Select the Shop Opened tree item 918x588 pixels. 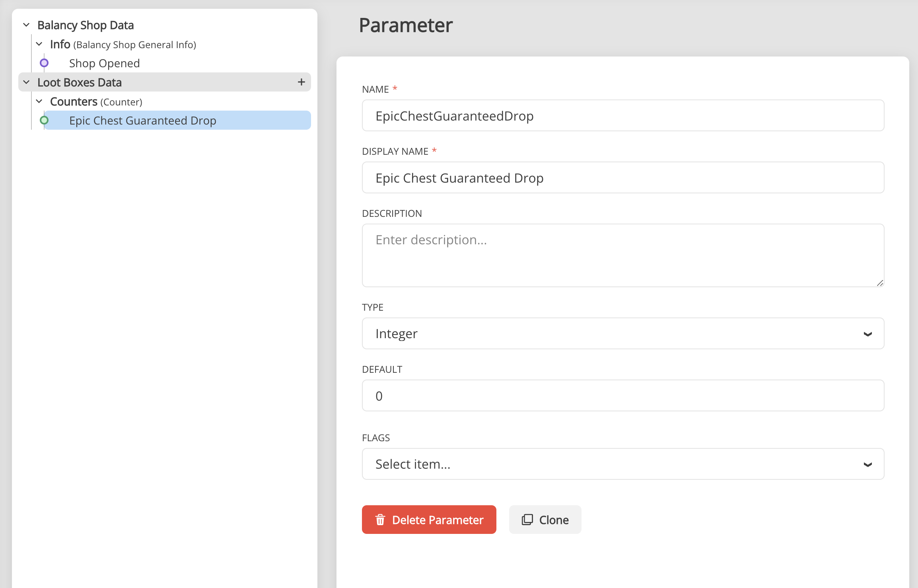[x=104, y=63]
